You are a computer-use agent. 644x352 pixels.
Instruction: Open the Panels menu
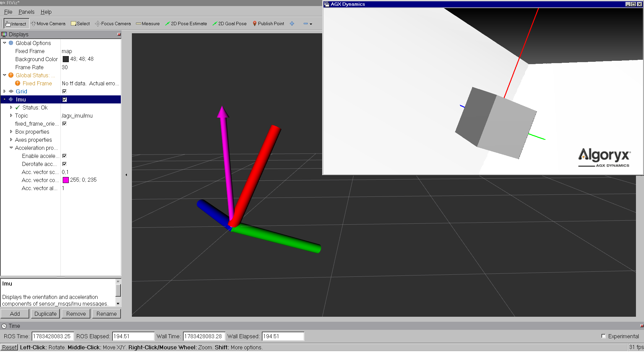pyautogui.click(x=27, y=12)
